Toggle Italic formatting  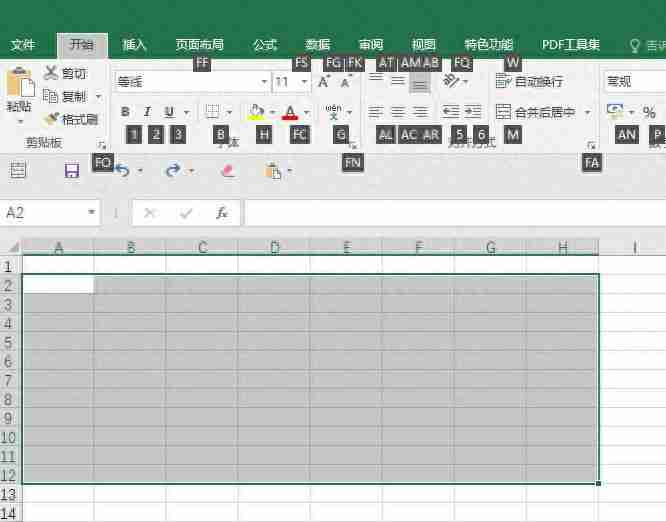(147, 112)
